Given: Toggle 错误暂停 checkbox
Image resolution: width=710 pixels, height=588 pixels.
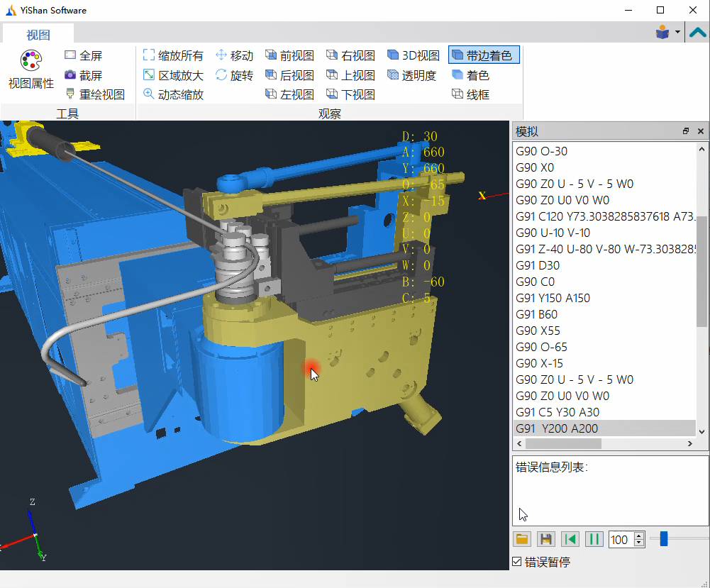Looking at the screenshot, I should click(517, 562).
